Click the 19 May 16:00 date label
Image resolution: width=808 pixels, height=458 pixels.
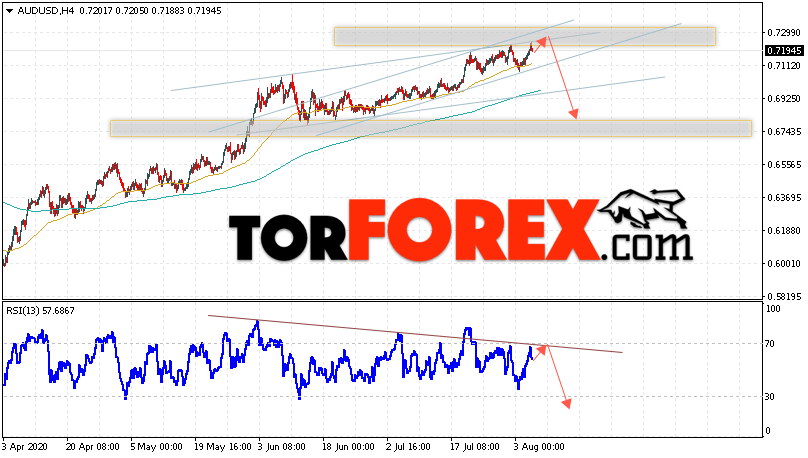click(x=223, y=447)
